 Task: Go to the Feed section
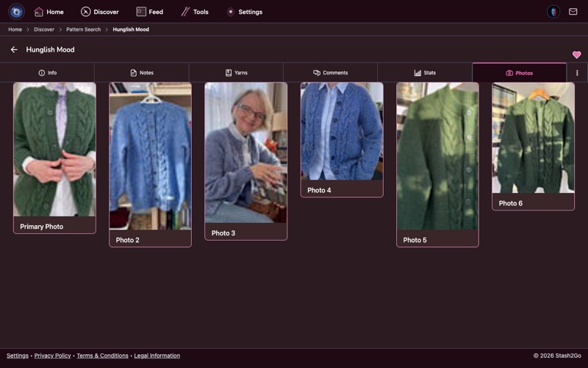pyautogui.click(x=150, y=12)
